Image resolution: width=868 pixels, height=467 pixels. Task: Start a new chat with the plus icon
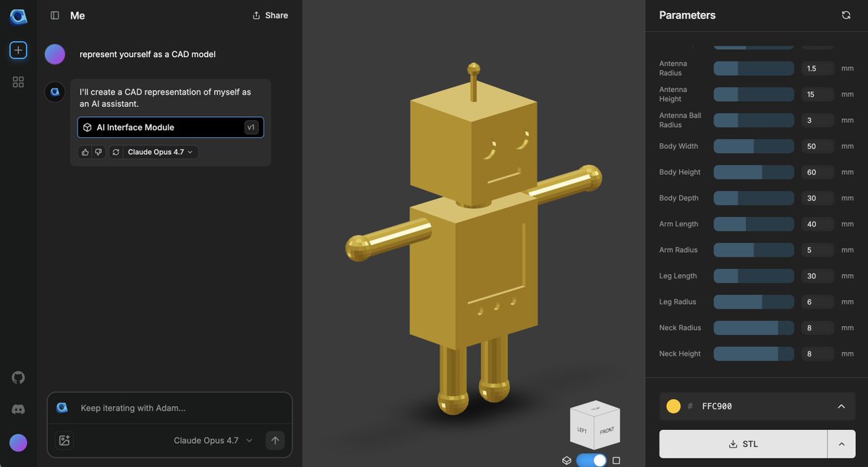coord(17,49)
